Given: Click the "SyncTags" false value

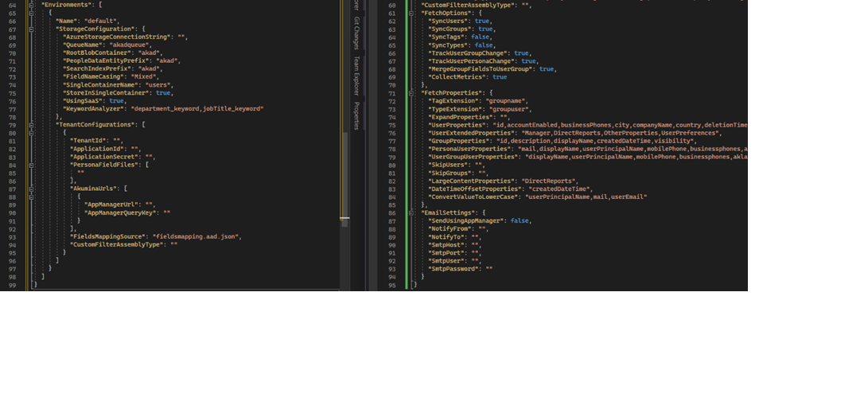Looking at the screenshot, I should coord(480,37).
